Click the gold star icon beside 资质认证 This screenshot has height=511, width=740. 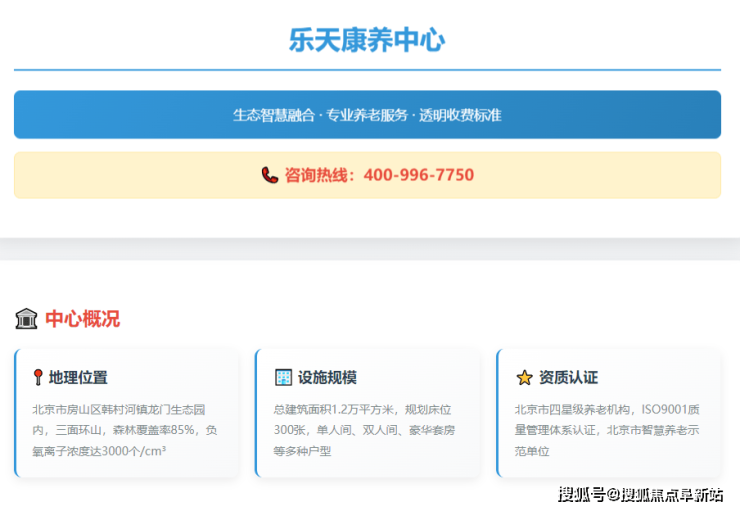(524, 377)
